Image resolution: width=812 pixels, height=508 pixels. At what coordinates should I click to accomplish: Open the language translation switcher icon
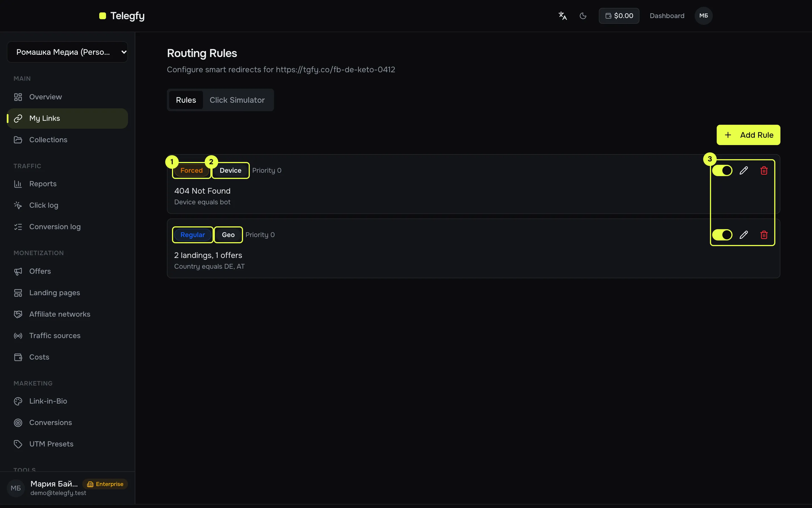[563, 16]
